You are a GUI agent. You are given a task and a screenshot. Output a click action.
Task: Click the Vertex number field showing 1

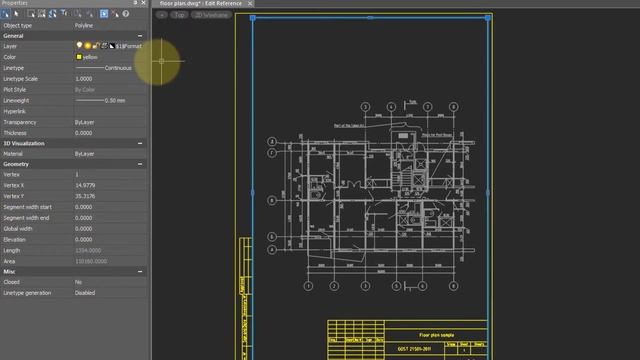tap(109, 174)
